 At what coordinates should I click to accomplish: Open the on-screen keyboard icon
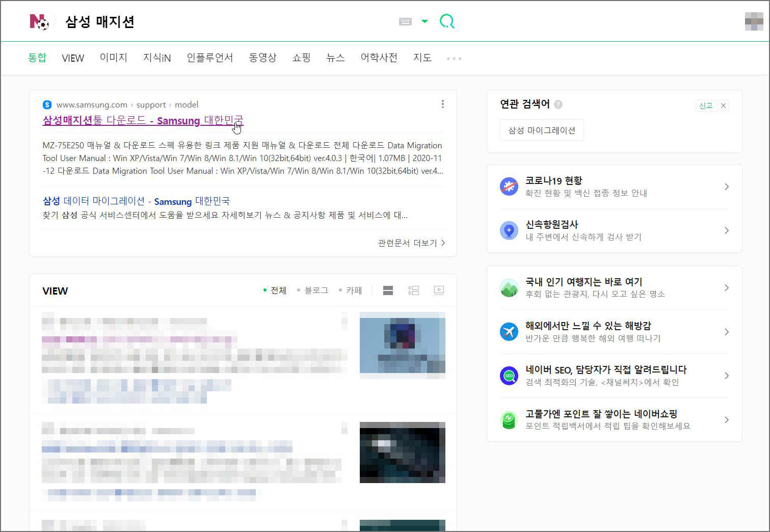click(405, 21)
